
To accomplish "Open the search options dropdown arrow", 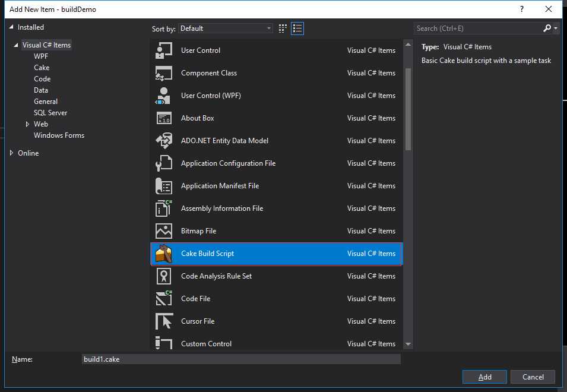I will point(556,28).
